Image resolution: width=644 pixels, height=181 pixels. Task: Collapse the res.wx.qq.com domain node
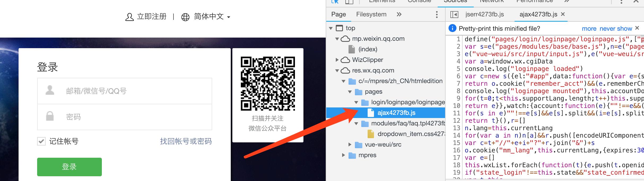(x=337, y=71)
